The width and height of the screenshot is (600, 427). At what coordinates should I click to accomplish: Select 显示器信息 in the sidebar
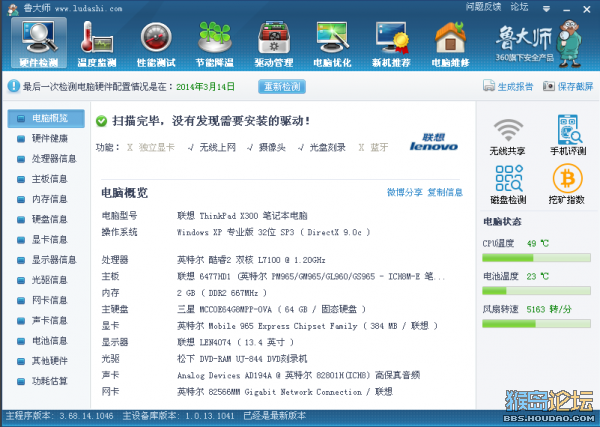46,260
